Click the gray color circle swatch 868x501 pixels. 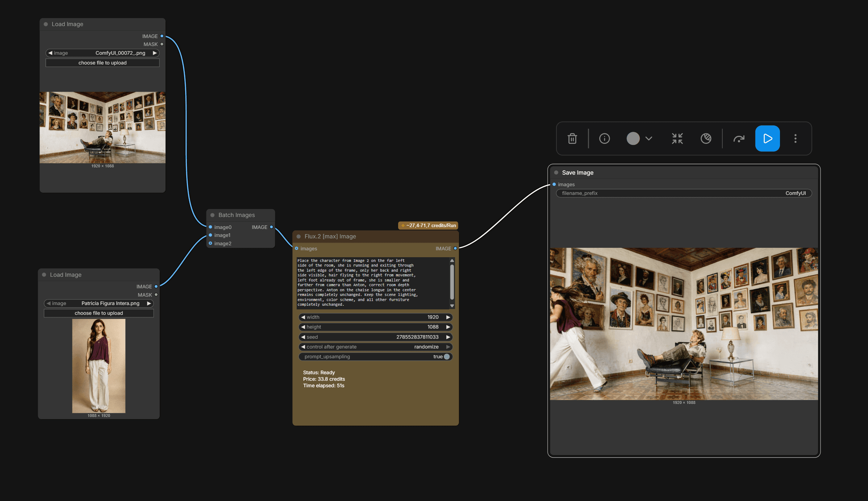point(633,138)
